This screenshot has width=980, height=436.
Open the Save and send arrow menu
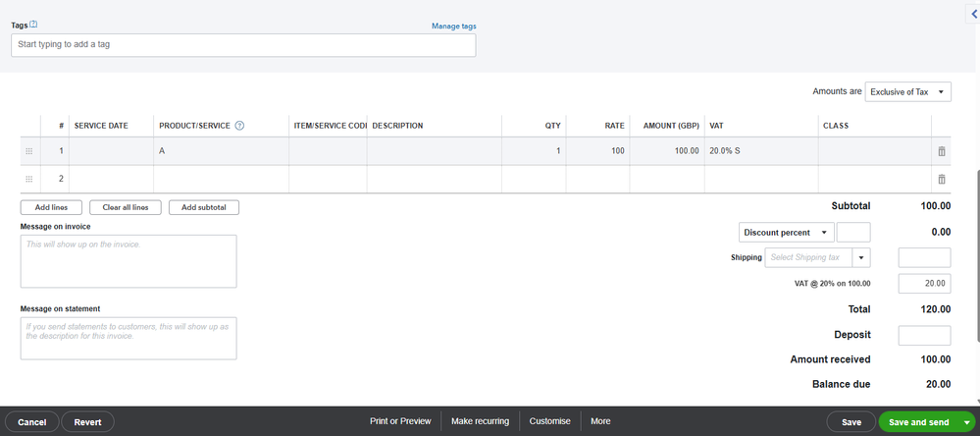(x=967, y=422)
